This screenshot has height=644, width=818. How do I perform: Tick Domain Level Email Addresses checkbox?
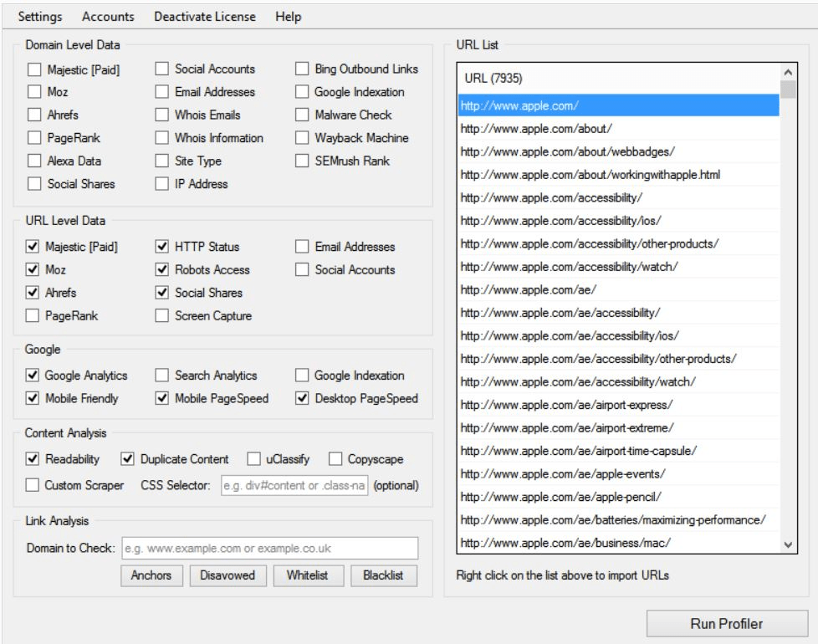pos(161,92)
